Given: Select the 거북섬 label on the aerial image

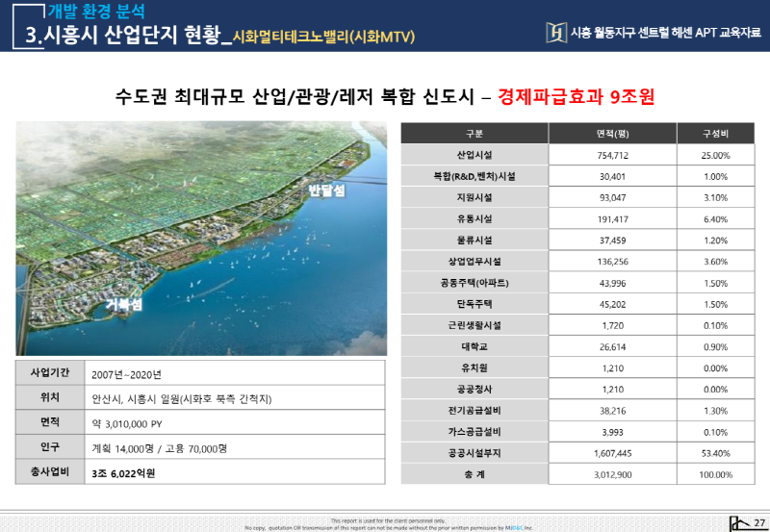Looking at the screenshot, I should pyautogui.click(x=124, y=306).
